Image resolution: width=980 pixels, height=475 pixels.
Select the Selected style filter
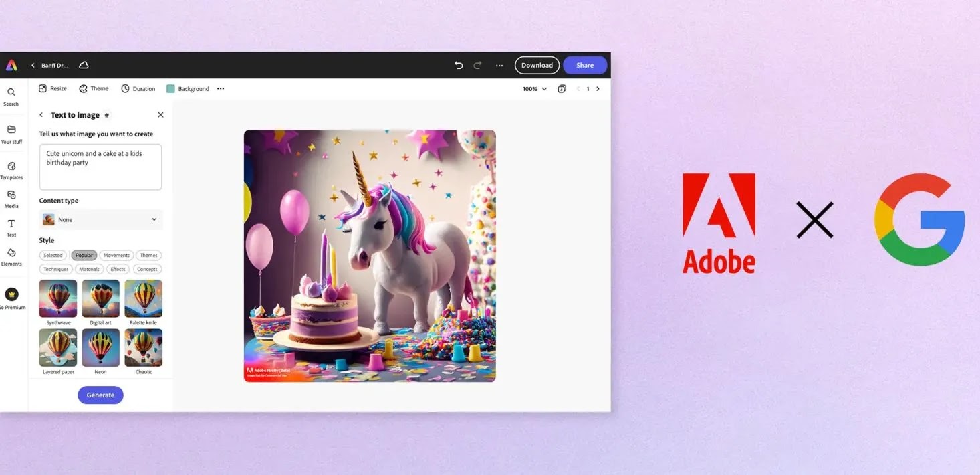53,255
